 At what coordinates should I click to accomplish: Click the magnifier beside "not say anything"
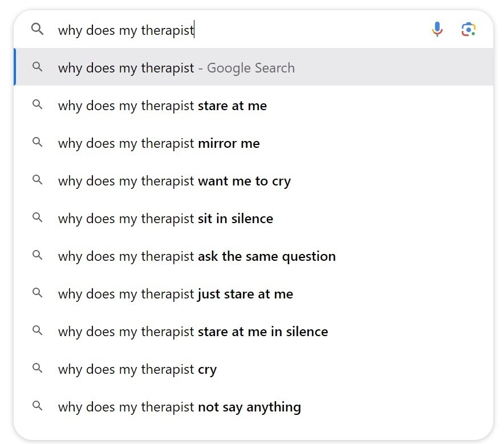[37, 406]
